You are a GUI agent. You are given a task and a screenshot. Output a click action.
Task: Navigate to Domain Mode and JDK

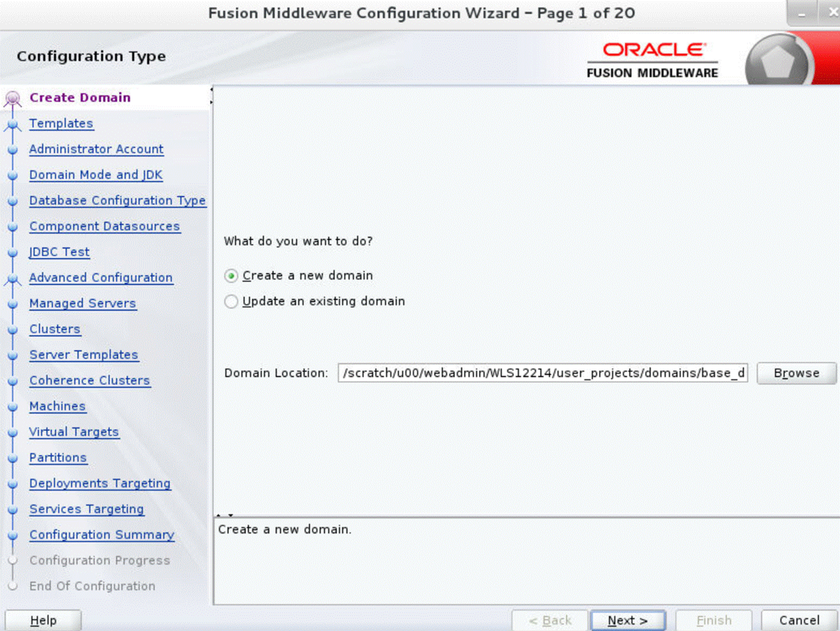tap(96, 175)
